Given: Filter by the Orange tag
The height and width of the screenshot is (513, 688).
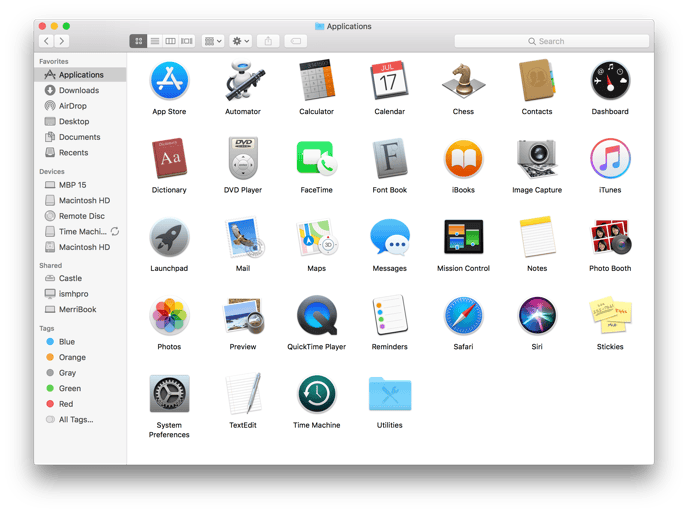Looking at the screenshot, I should [x=80, y=357].
